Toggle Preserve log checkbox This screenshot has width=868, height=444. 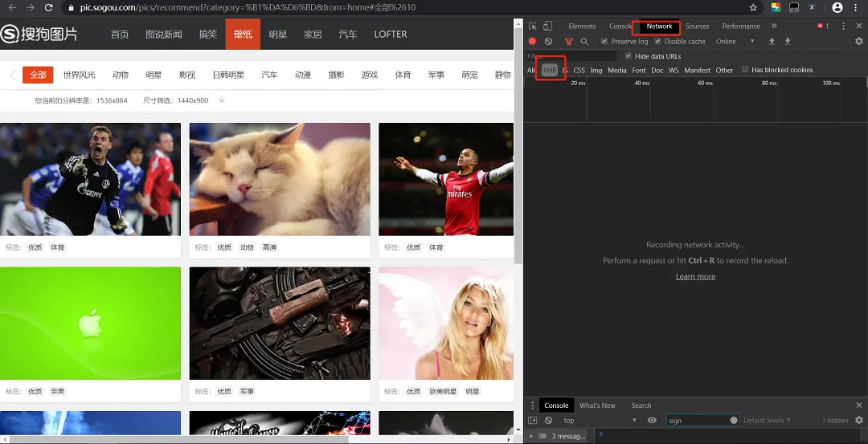point(604,42)
